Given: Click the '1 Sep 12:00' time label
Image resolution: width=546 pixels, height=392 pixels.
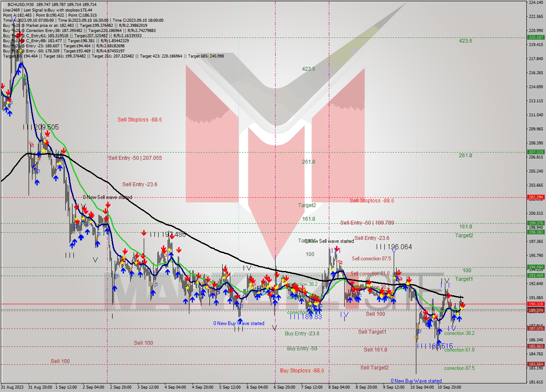Looking at the screenshot, I should coord(67,387).
